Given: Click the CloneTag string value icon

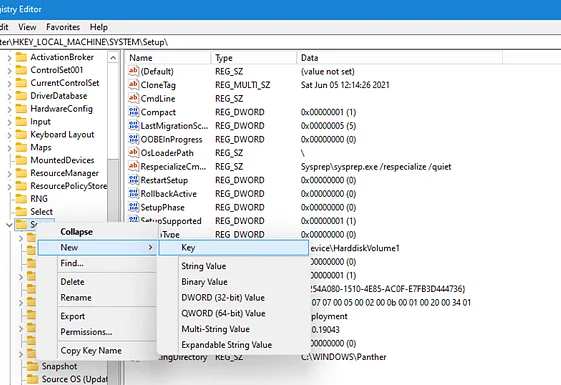Looking at the screenshot, I should click(133, 85).
